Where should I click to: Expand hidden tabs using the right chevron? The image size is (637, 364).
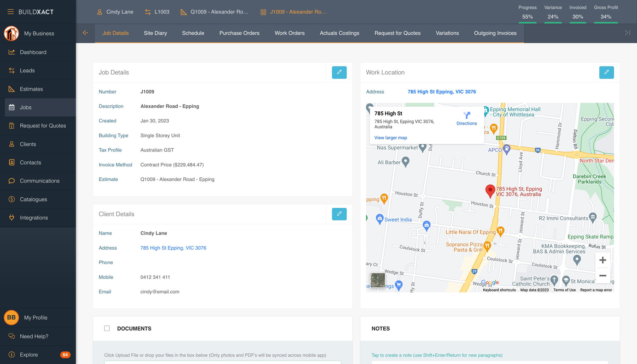tap(626, 33)
